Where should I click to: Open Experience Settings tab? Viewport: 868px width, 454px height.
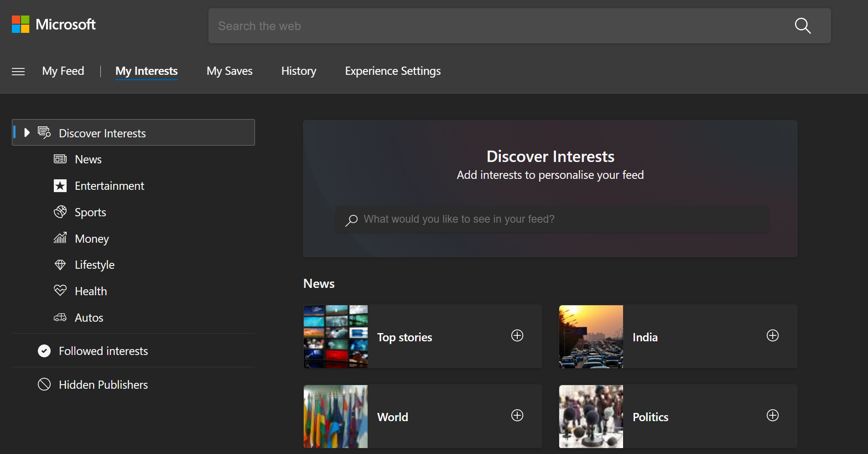pyautogui.click(x=393, y=71)
